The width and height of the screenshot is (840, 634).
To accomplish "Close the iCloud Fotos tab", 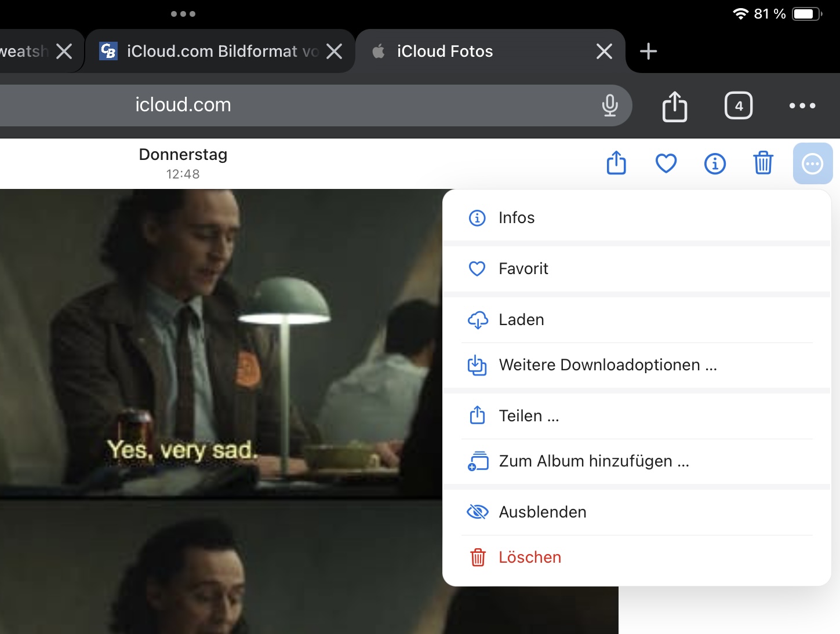I will pyautogui.click(x=604, y=52).
